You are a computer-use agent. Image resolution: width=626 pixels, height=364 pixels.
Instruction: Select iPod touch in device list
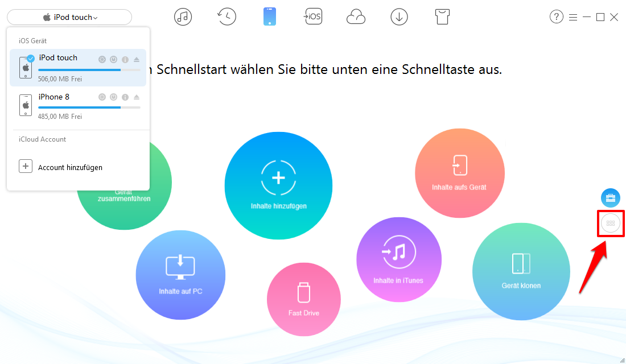pyautogui.click(x=78, y=68)
